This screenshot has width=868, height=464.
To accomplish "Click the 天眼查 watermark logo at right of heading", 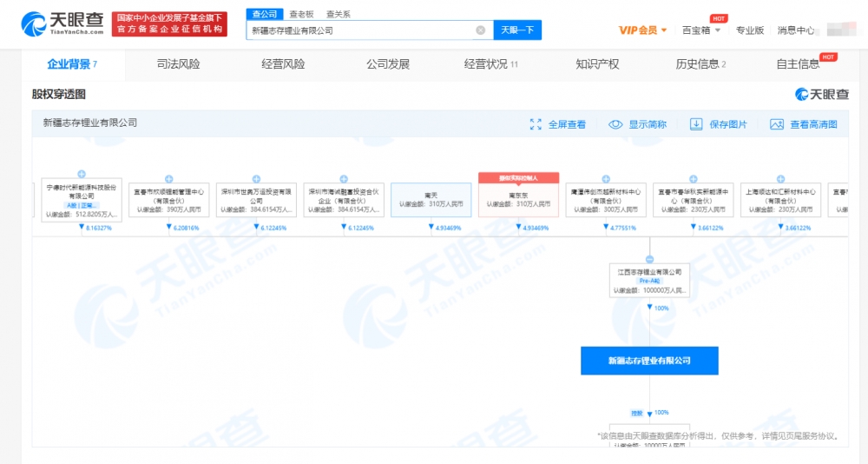I will click(821, 94).
